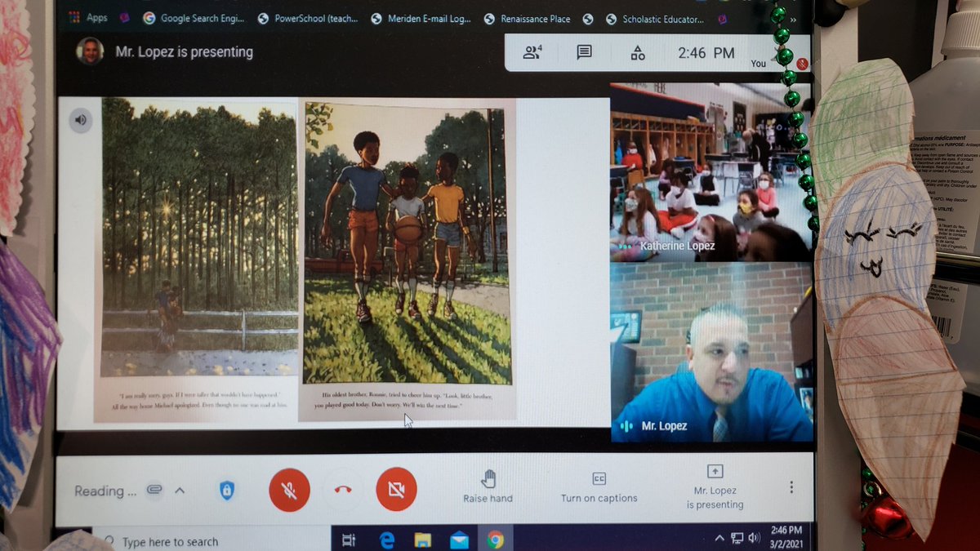Turn on the camera with the red video button
Screen dimensions: 980x551
pyautogui.click(x=396, y=491)
